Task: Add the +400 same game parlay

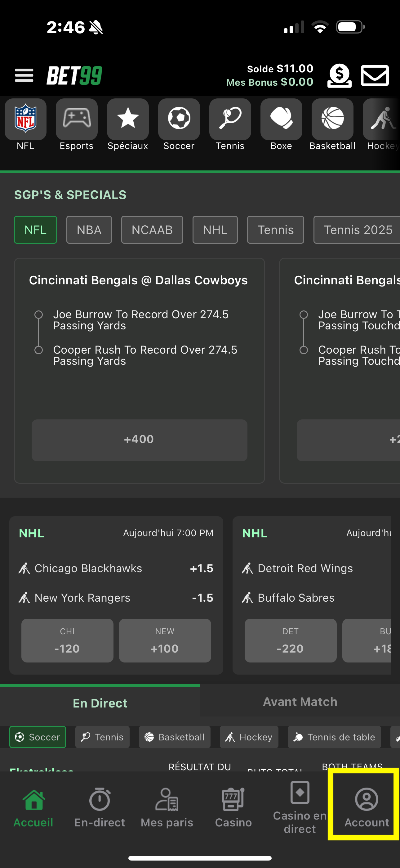Action: click(x=139, y=440)
